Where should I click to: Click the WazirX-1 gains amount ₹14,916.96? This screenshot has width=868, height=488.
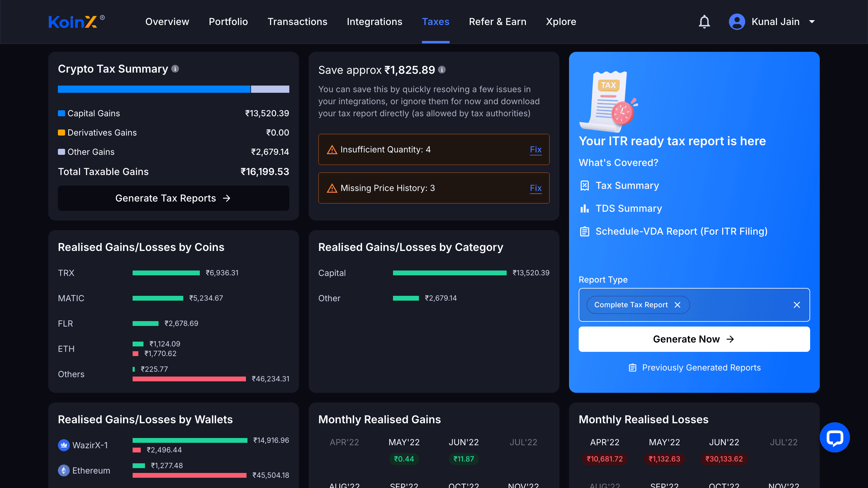tap(271, 440)
